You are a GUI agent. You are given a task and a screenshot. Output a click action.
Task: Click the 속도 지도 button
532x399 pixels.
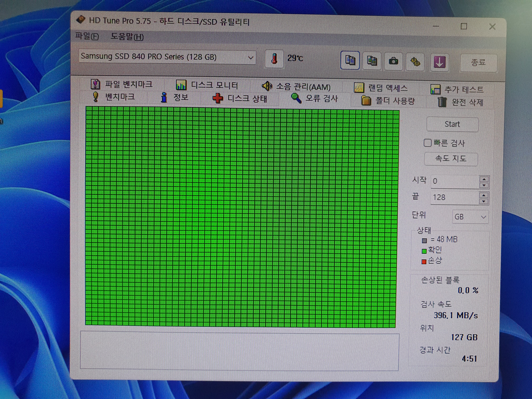click(451, 159)
